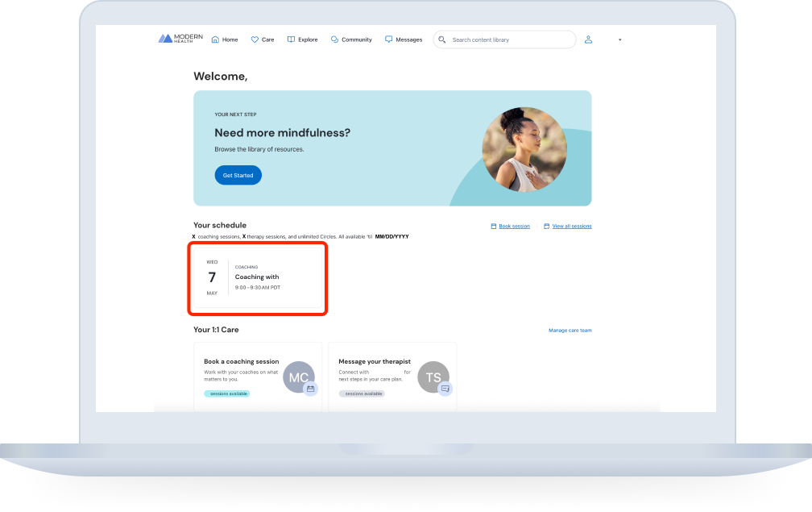The image size is (812, 512).
Task: Click the book icon beside Explore
Action: [x=291, y=40]
